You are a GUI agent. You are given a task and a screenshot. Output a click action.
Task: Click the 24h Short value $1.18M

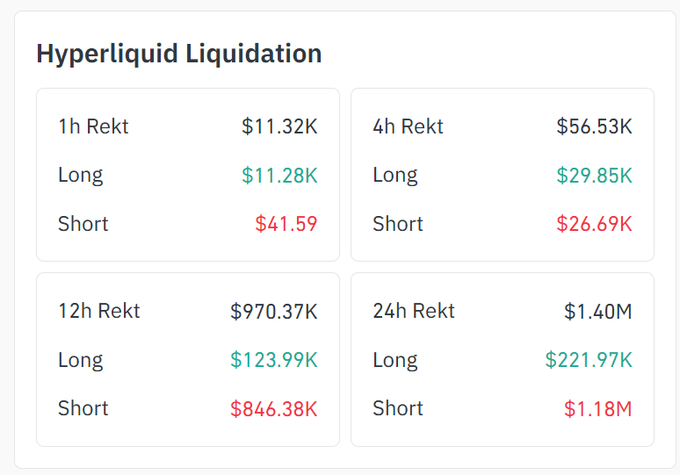[x=599, y=408]
